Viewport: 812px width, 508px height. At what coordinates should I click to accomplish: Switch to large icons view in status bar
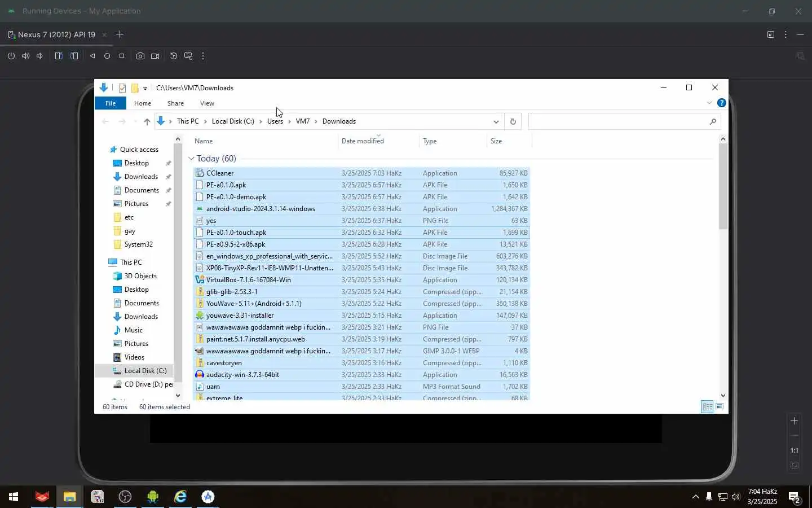pos(720,407)
